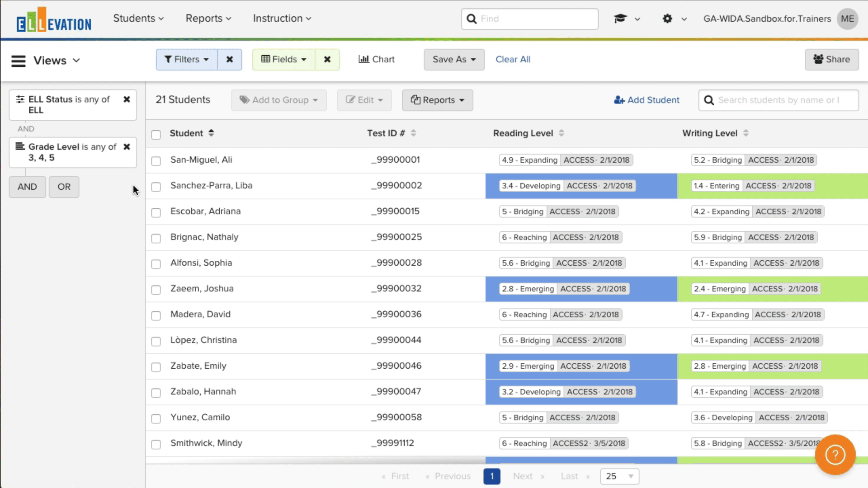The width and height of the screenshot is (868, 488).
Task: Sort by the Test ID # column arrows
Action: point(413,133)
